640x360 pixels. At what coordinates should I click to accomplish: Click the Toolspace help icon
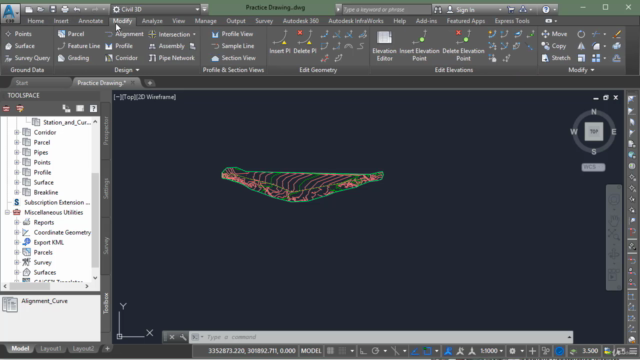pyautogui.click(x=93, y=109)
